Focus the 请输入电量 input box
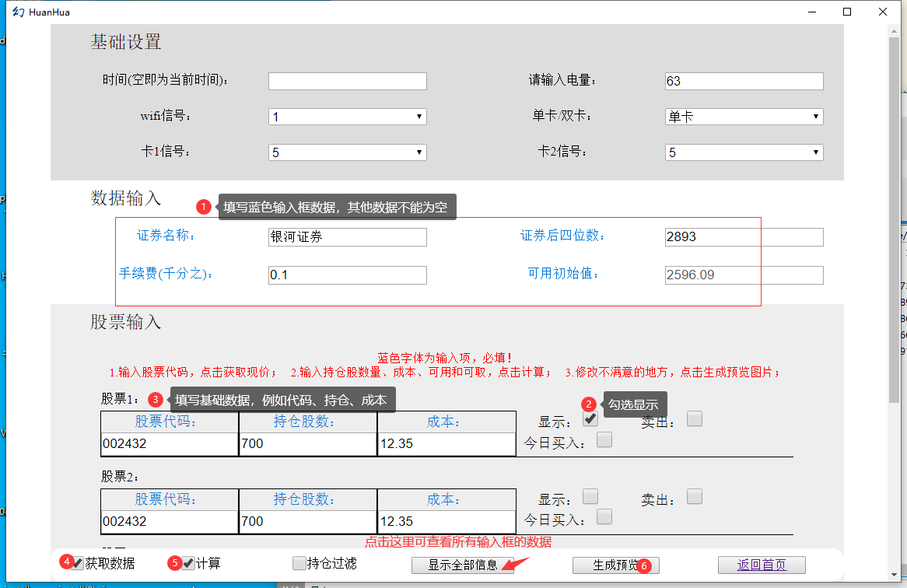907x588 pixels. [x=744, y=82]
